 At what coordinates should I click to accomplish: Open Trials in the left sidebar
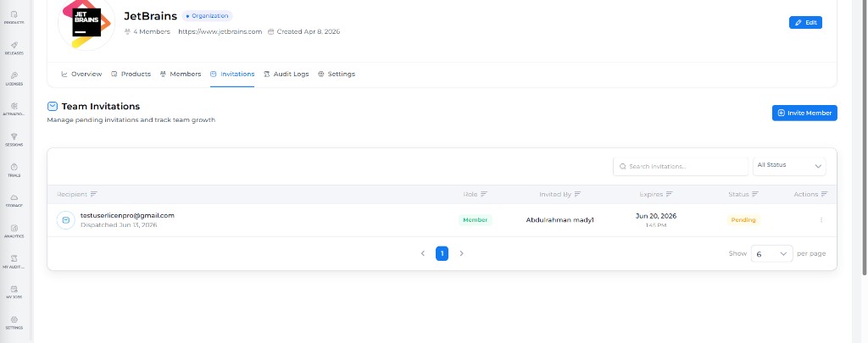[14, 170]
